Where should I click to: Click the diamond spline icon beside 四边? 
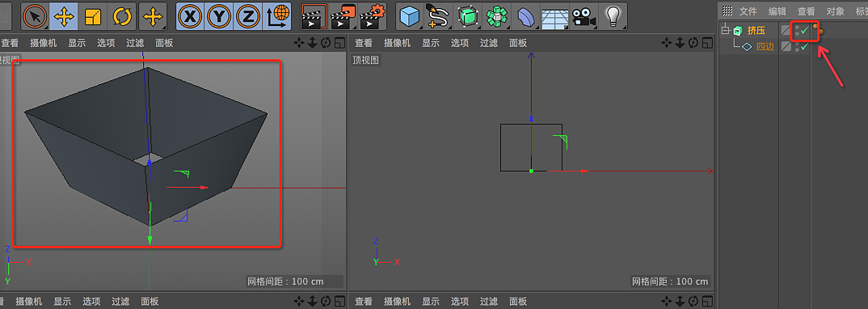pyautogui.click(x=748, y=47)
